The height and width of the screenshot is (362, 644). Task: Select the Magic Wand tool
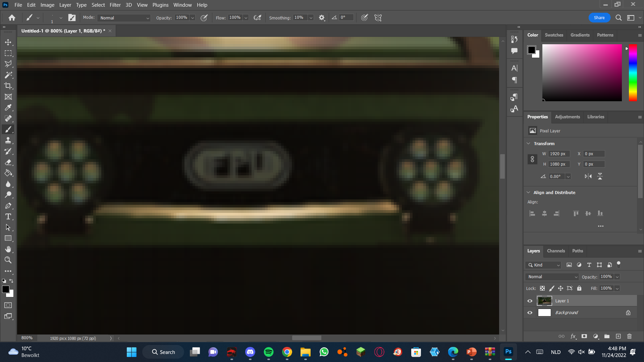[8, 75]
